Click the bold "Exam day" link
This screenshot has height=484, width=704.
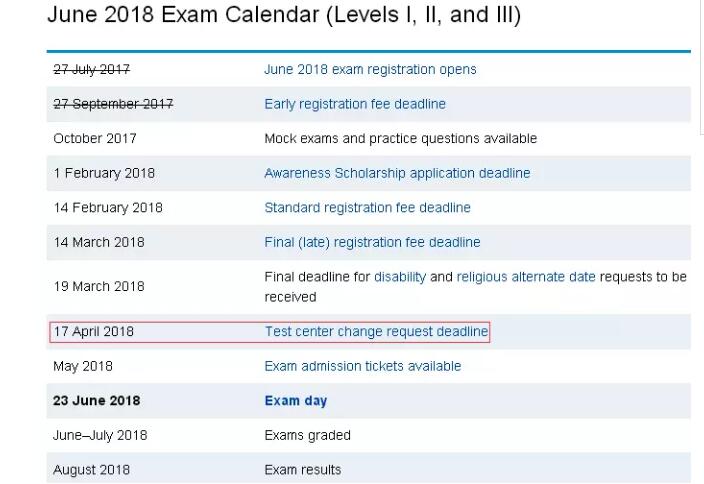pos(295,401)
